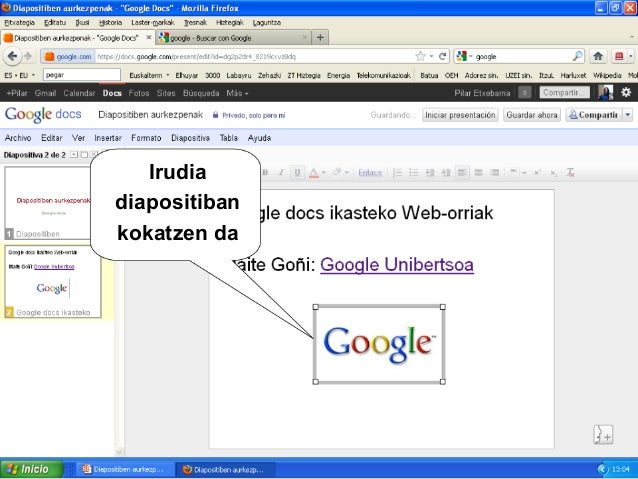Open the Diapositiva menu
638x479 pixels.
(190, 138)
